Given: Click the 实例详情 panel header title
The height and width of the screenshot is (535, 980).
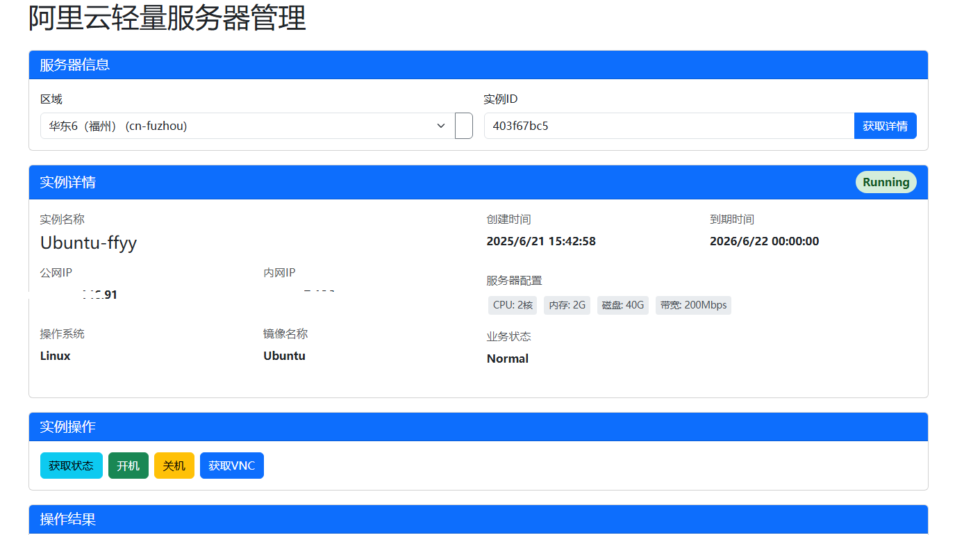Looking at the screenshot, I should pyautogui.click(x=68, y=182).
